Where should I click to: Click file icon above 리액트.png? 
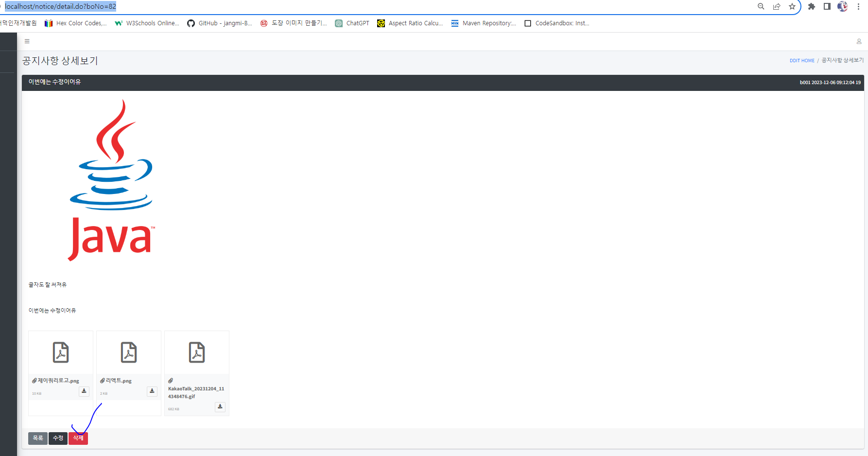tap(129, 352)
